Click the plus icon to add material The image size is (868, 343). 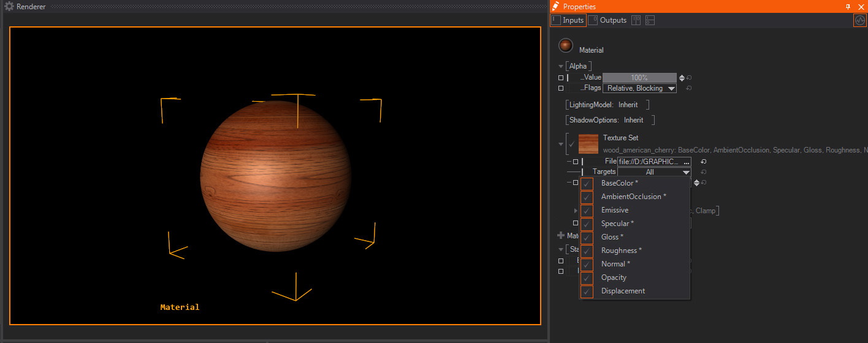(x=560, y=235)
